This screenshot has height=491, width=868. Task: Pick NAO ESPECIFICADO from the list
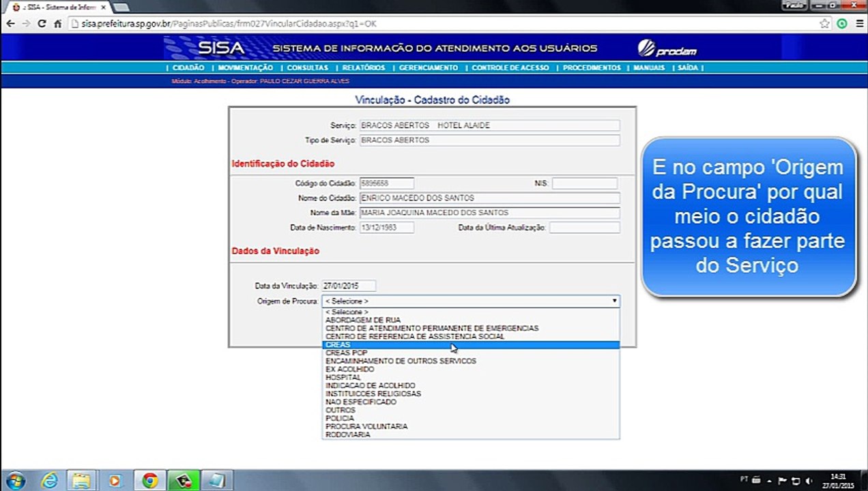pyautogui.click(x=471, y=402)
